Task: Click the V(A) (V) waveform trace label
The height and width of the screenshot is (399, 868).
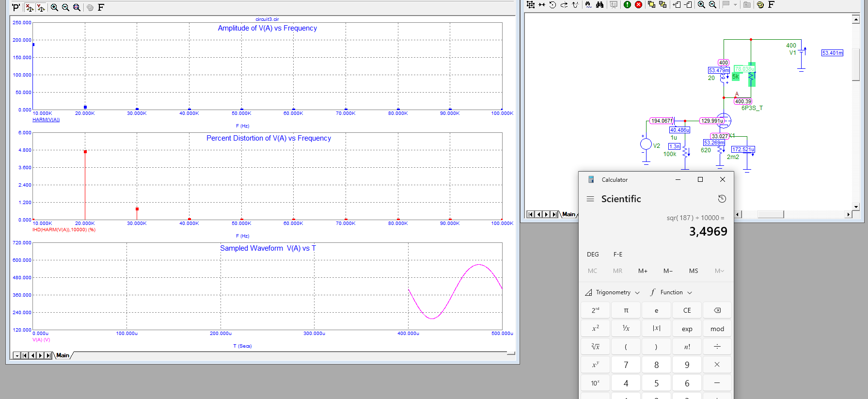Action: point(41,340)
